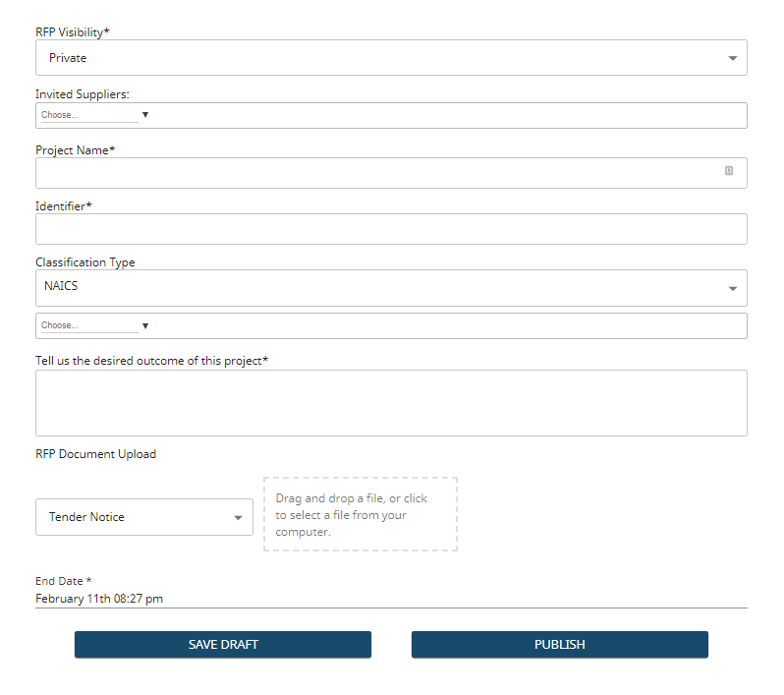Click the small arrow beside Invited Suppliers Choose

(144, 115)
